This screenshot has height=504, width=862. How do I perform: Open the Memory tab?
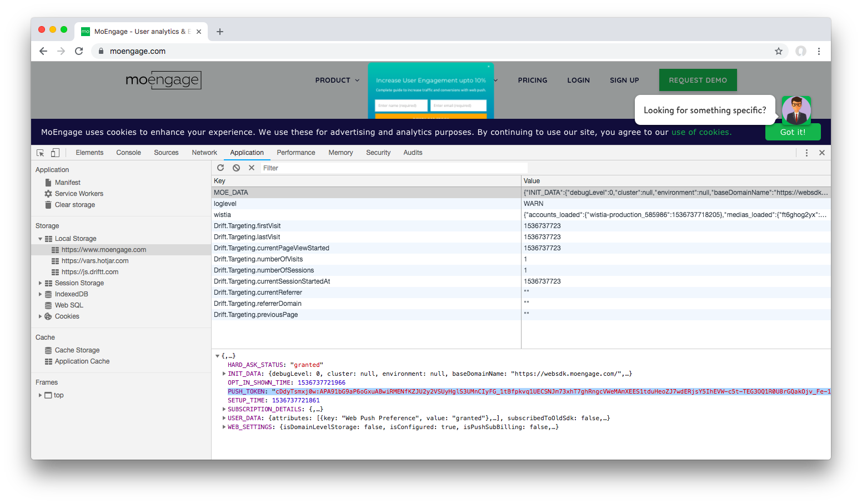tap(340, 153)
